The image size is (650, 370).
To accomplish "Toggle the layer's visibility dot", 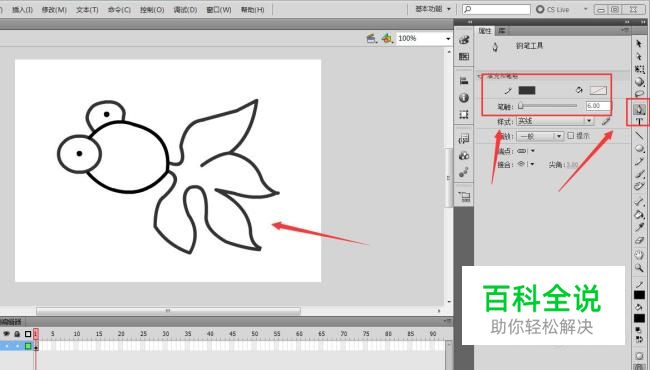I will pos(6,346).
